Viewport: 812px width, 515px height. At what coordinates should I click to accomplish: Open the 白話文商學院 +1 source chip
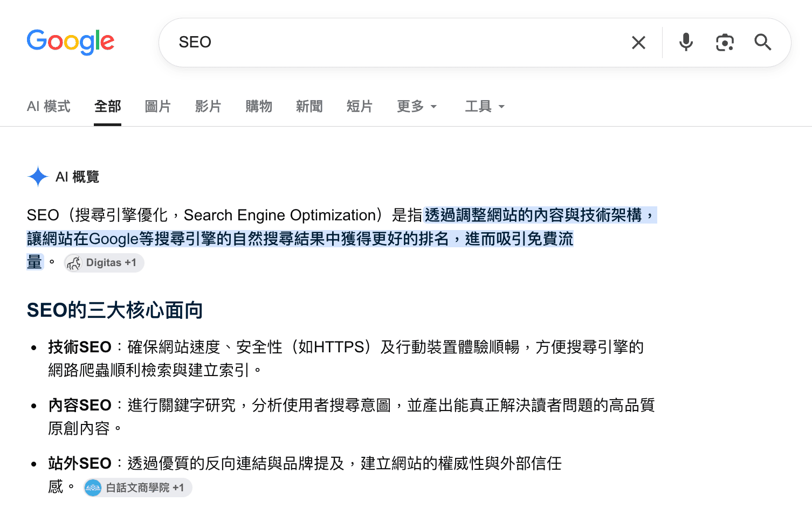[138, 488]
